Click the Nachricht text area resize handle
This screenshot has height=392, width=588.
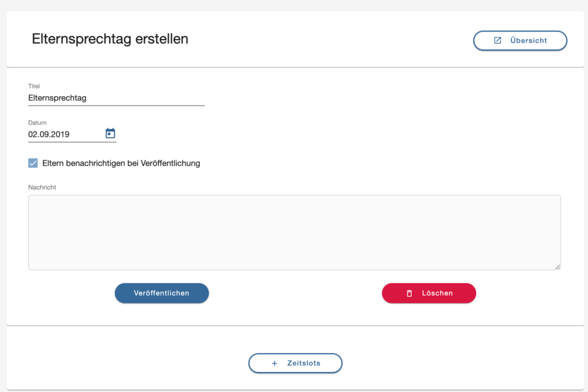pos(558,267)
